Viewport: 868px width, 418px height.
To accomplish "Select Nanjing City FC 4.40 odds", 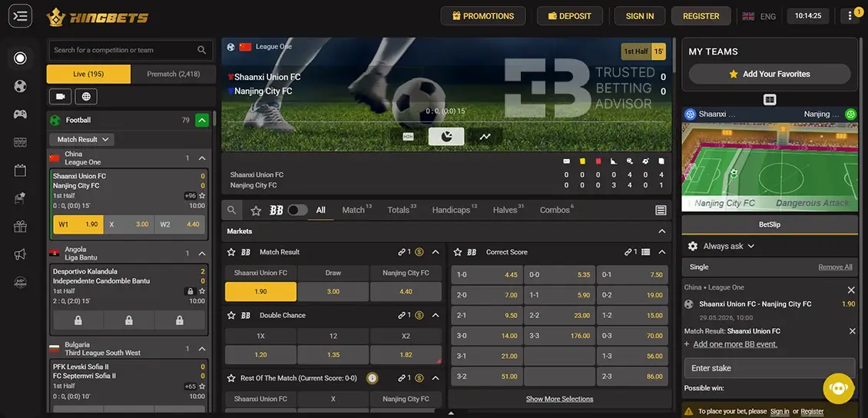I will pos(406,291).
